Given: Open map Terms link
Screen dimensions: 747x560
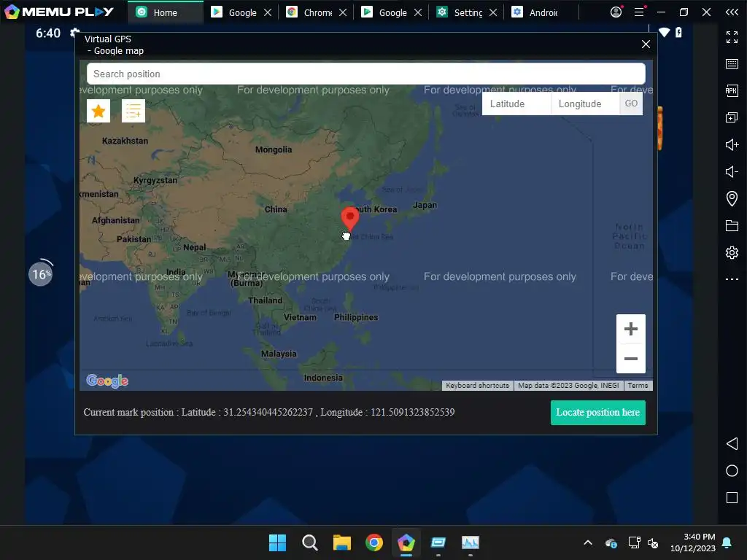Looking at the screenshot, I should pos(638,386).
